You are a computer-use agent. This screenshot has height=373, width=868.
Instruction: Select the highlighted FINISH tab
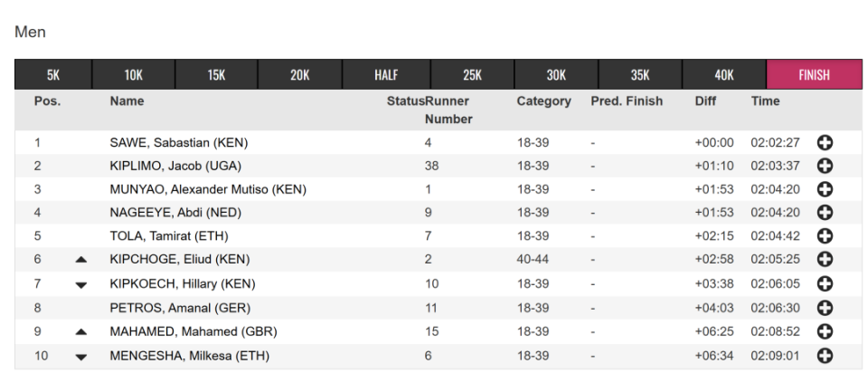[x=815, y=74]
